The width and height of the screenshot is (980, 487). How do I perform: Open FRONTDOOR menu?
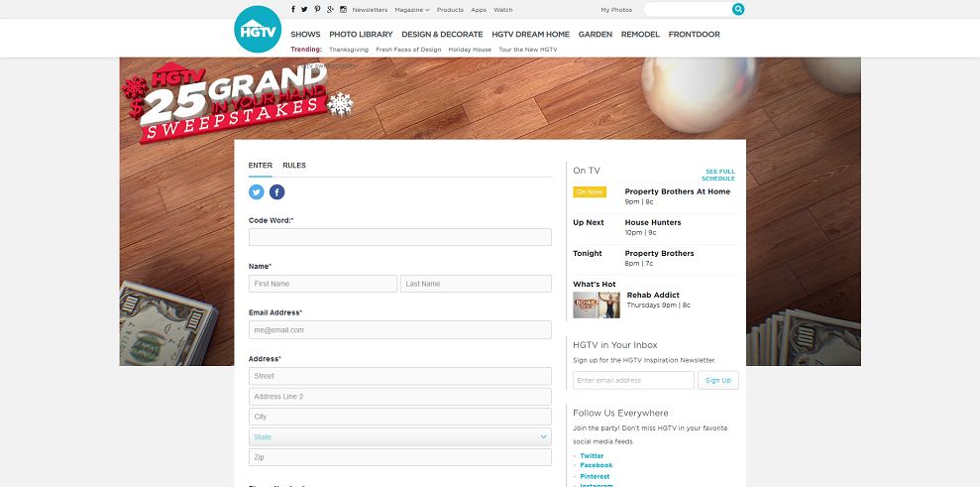[x=695, y=35]
